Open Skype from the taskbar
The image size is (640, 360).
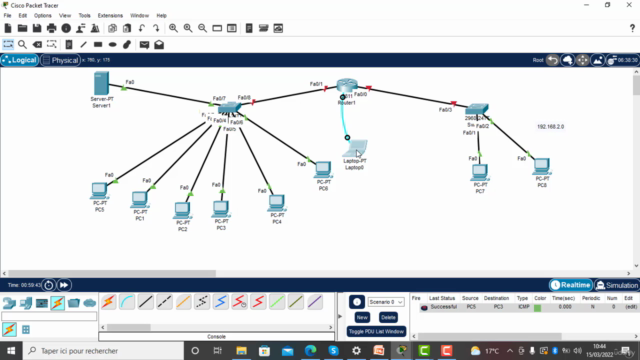[x=333, y=351]
